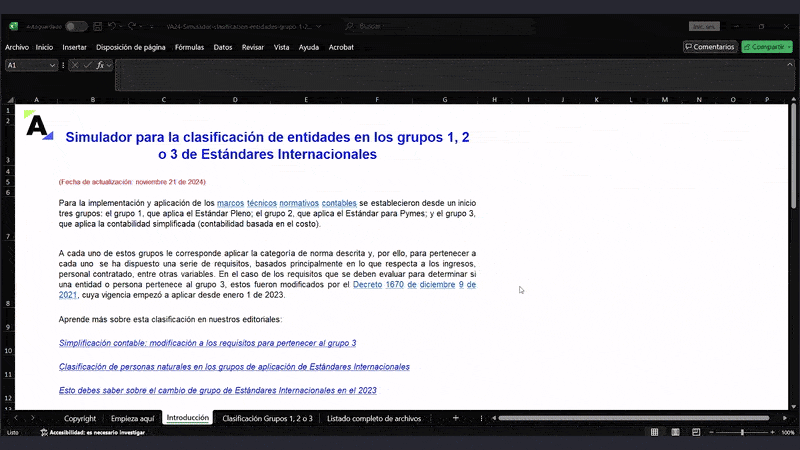The height and width of the screenshot is (450, 800).
Task: Click the insert function fx icon
Action: point(100,65)
